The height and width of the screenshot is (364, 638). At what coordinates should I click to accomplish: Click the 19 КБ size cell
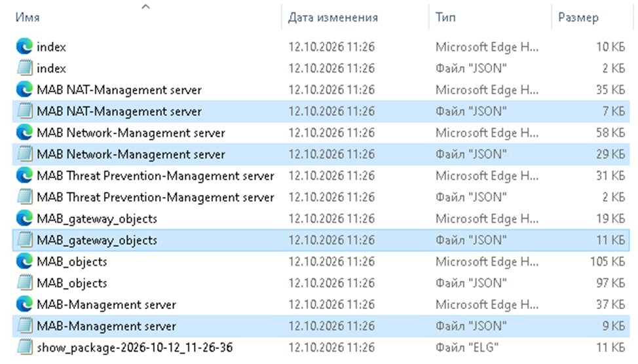click(x=610, y=219)
